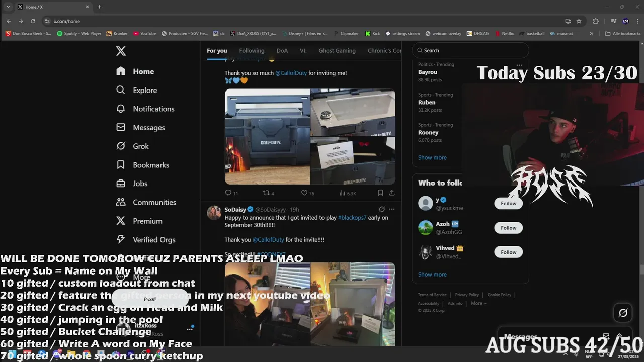Open Explore search icon in sidebar

[x=121, y=90]
